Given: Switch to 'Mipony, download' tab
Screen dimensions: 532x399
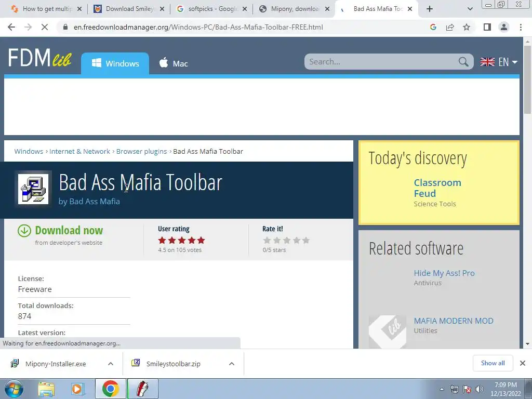Looking at the screenshot, I should tap(295, 9).
